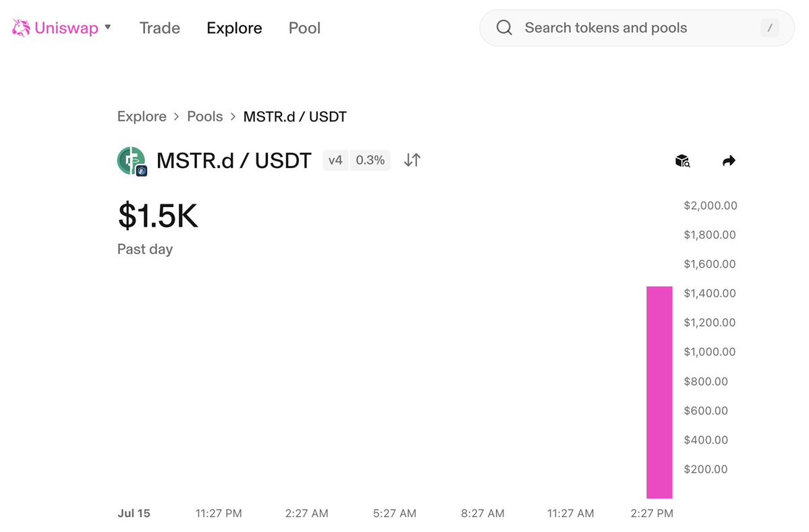Follow the Explore breadcrumb link
This screenshot has width=809, height=532.
pyautogui.click(x=142, y=117)
